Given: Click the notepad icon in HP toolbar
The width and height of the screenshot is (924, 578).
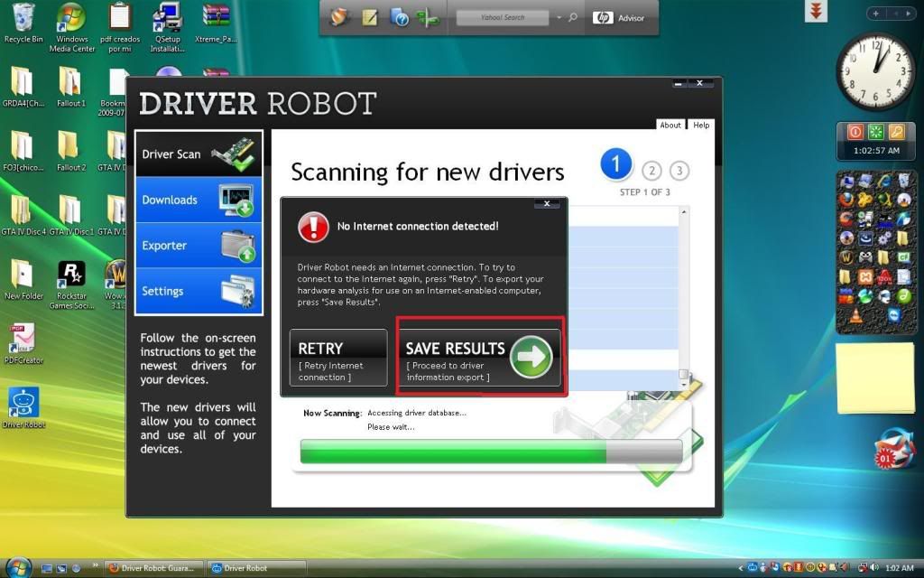Looking at the screenshot, I should coord(370,18).
